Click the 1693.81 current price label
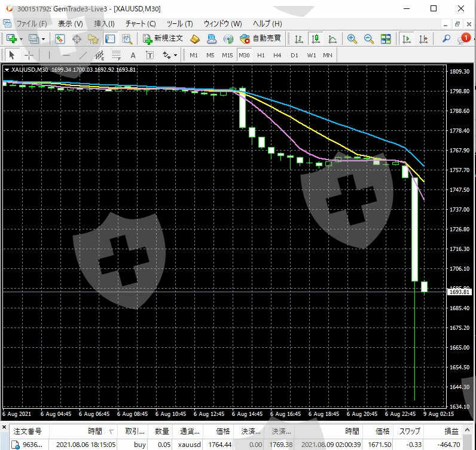Viewport: 476px width, 450px height. pos(459,292)
